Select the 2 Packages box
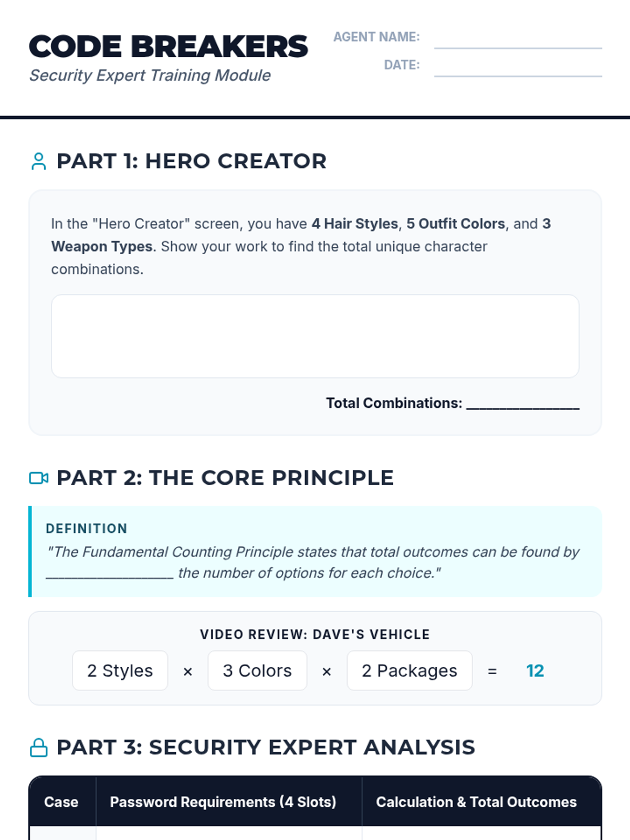The image size is (630, 840). [x=409, y=670]
